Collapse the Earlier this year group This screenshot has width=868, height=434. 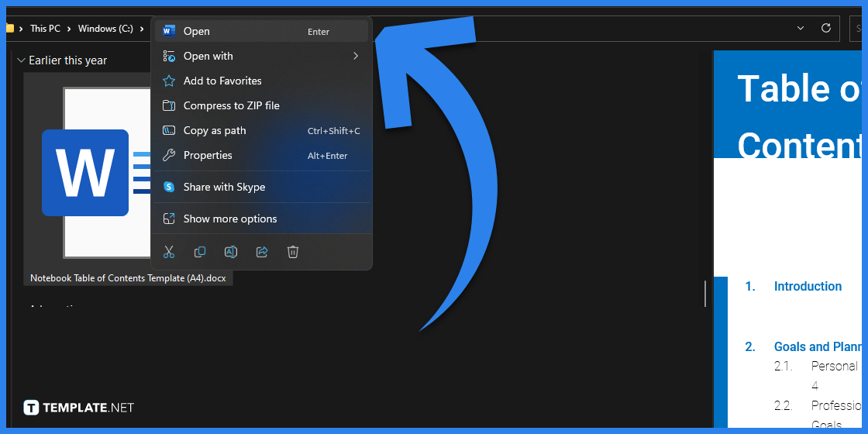pyautogui.click(x=21, y=60)
